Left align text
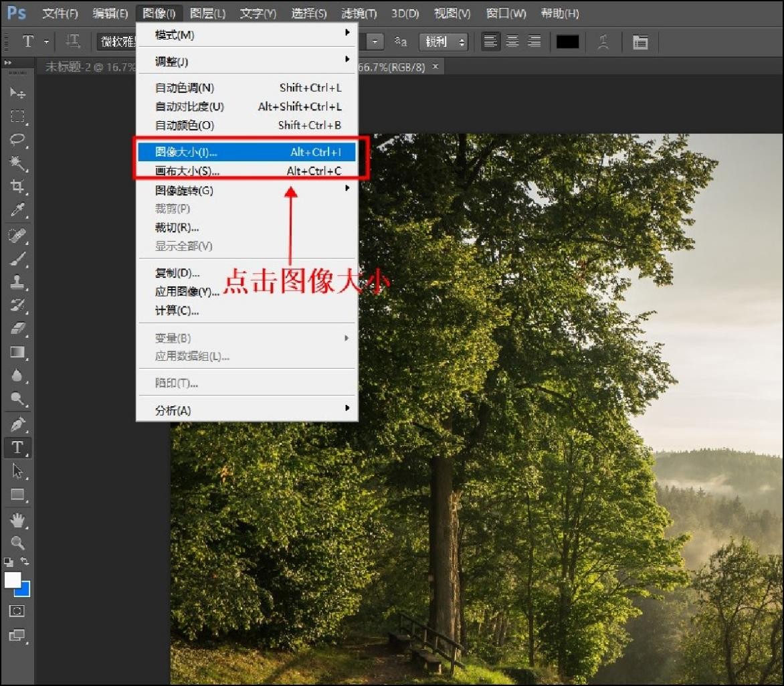This screenshot has width=784, height=686. 490,41
